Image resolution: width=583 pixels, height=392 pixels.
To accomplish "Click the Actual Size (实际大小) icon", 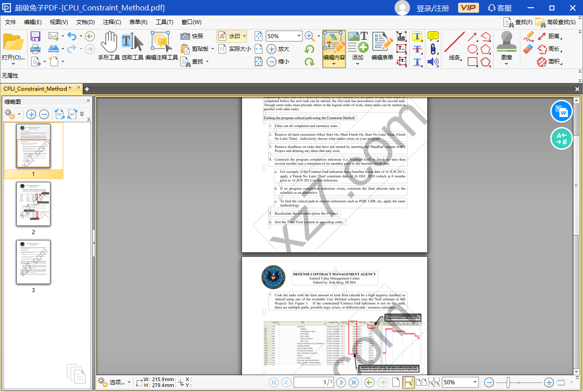I will 234,49.
